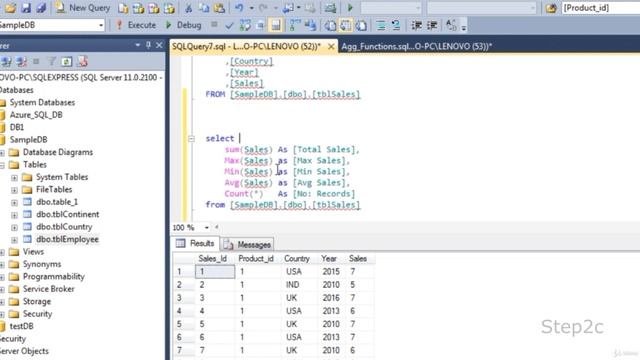
Task: Expand the System Tables folder
Action: tap(14, 178)
